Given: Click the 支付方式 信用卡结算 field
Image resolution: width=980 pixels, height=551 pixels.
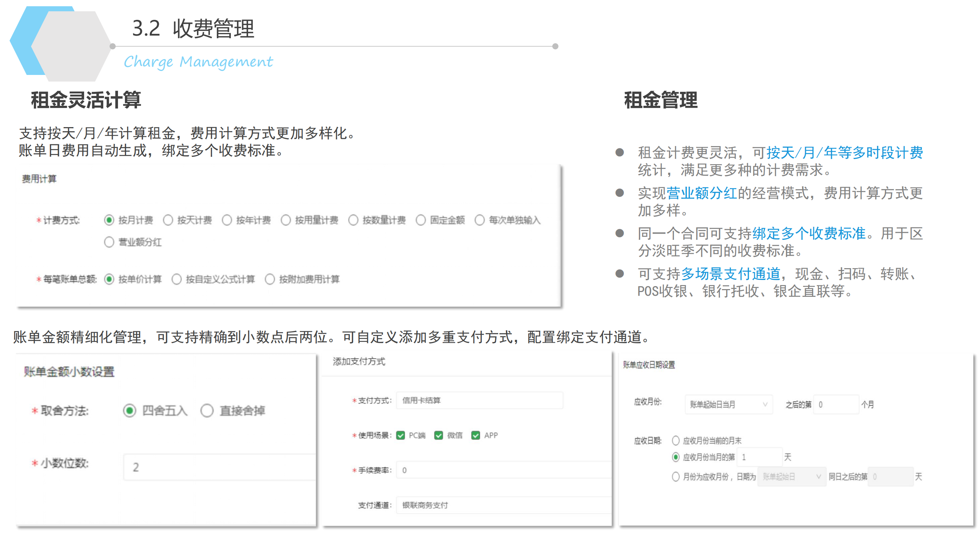Looking at the screenshot, I should [x=480, y=400].
